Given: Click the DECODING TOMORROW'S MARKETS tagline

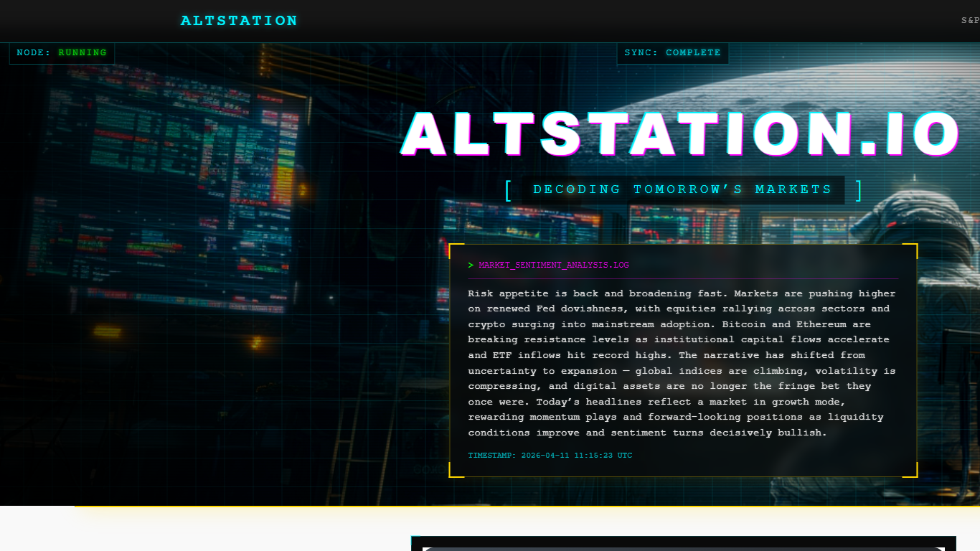Looking at the screenshot, I should click(682, 190).
